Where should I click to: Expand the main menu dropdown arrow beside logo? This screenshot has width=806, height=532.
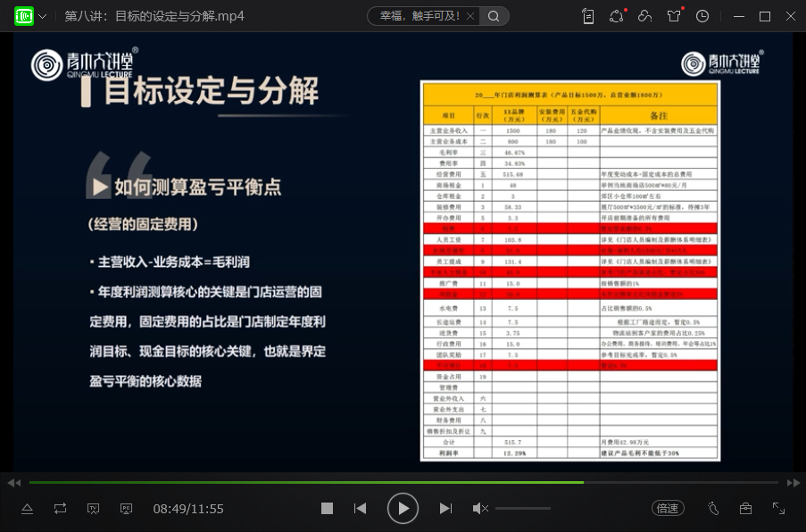click(43, 16)
